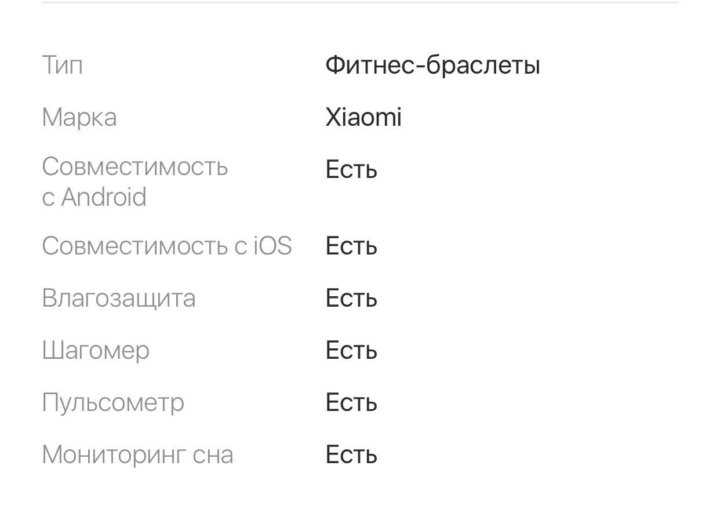This screenshot has height=513, width=720.
Task: Select Есть value next to Шагомер
Action: (351, 351)
